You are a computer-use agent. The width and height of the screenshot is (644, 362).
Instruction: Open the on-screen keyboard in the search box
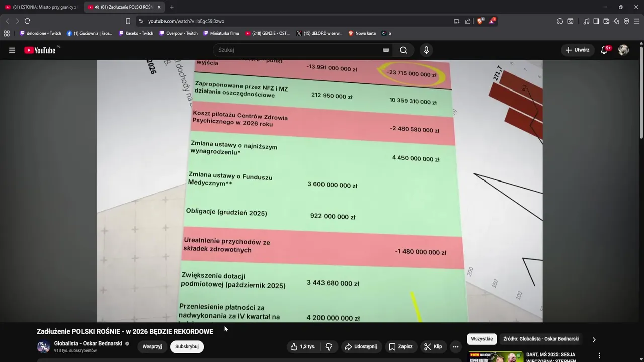point(386,50)
